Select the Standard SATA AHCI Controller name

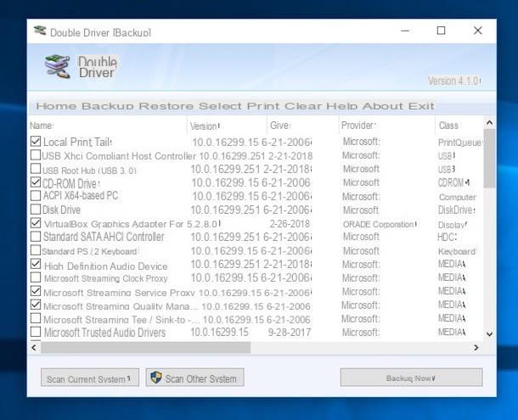pos(104,237)
